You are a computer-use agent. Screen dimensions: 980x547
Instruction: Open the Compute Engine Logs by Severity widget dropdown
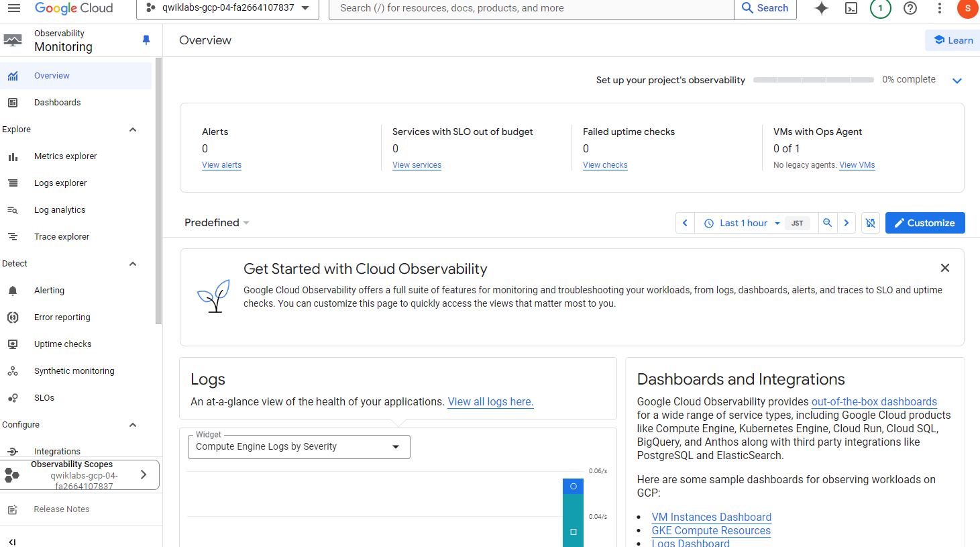pyautogui.click(x=299, y=447)
